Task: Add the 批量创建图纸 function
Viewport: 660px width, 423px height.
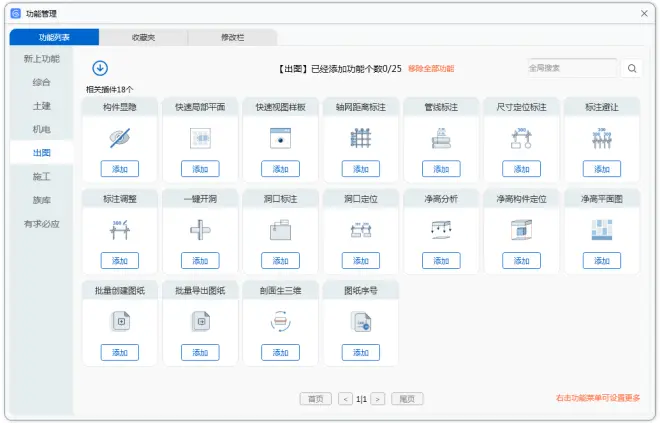Action: pos(120,353)
